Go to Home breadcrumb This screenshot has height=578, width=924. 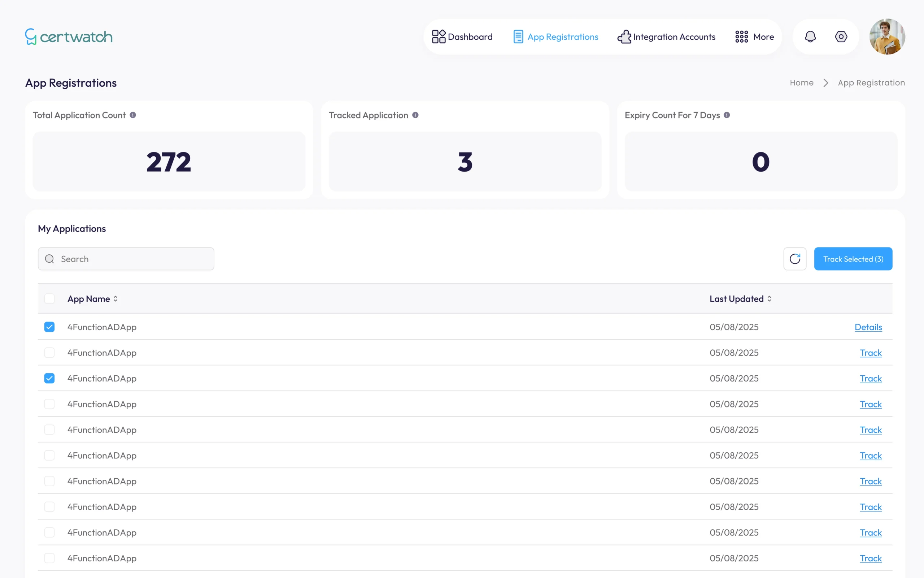(x=801, y=83)
